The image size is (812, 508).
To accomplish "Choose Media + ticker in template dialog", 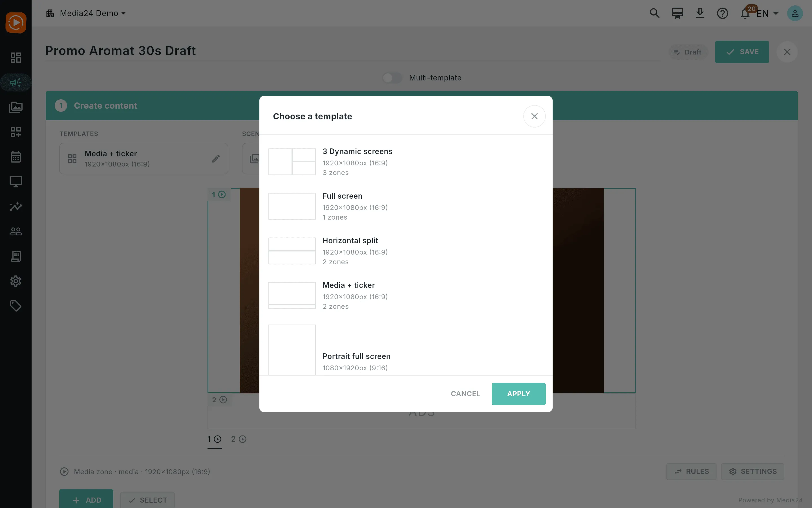I will (x=406, y=295).
